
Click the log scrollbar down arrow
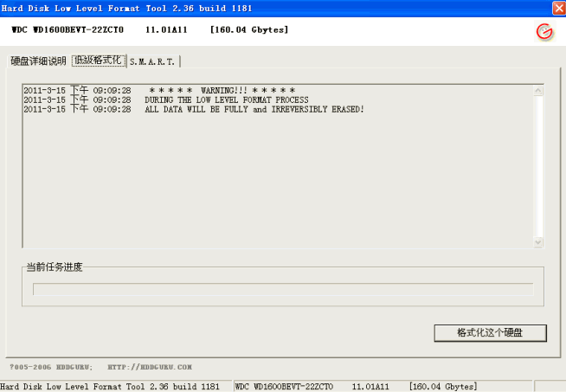pyautogui.click(x=539, y=243)
